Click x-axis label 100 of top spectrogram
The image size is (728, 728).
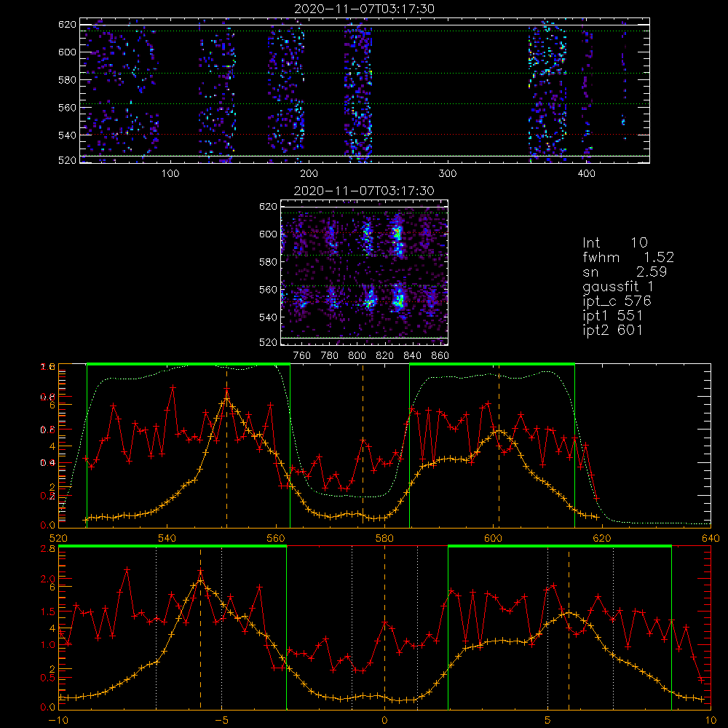[x=170, y=174]
